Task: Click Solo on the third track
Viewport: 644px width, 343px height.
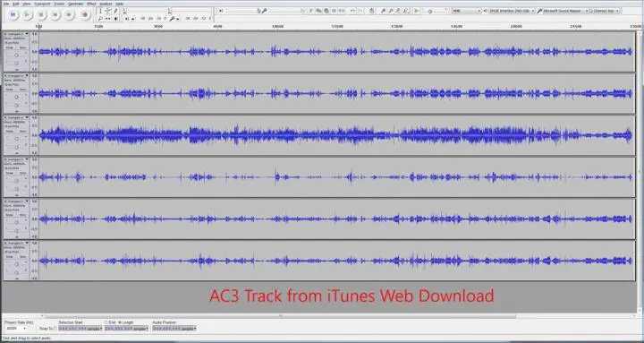Action: click(22, 131)
